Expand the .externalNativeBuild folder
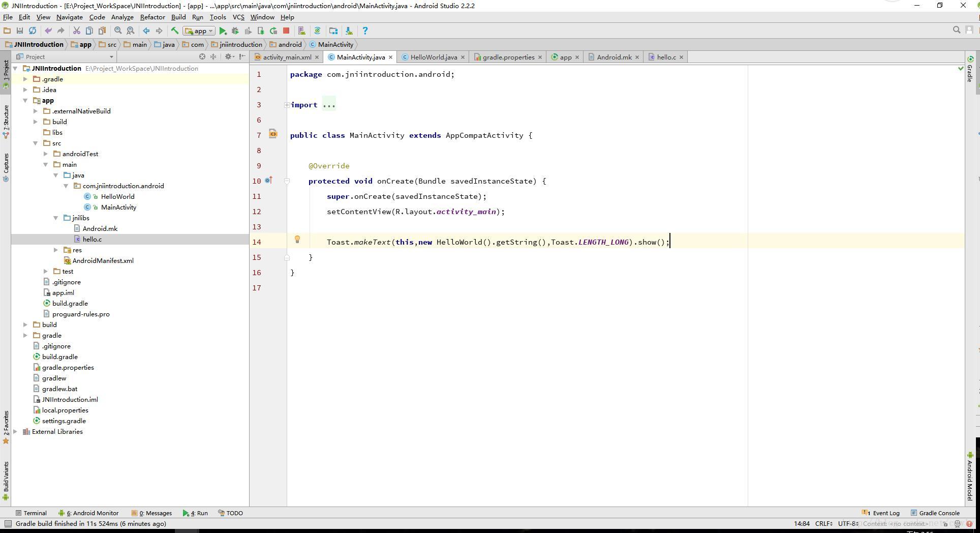The height and width of the screenshot is (533, 980). (x=36, y=111)
